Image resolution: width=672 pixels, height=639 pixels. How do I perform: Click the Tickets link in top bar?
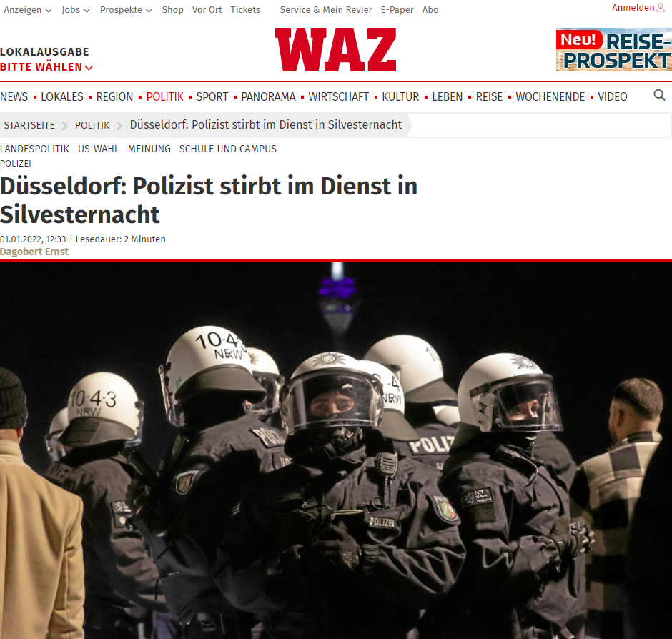tap(245, 10)
